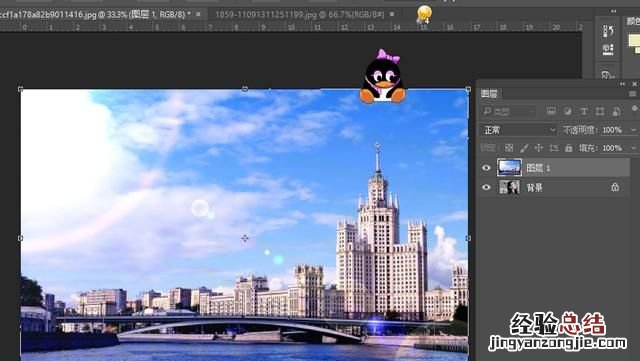Open the 不透明度 opacity slider arrow
The width and height of the screenshot is (640, 361).
pyautogui.click(x=633, y=130)
